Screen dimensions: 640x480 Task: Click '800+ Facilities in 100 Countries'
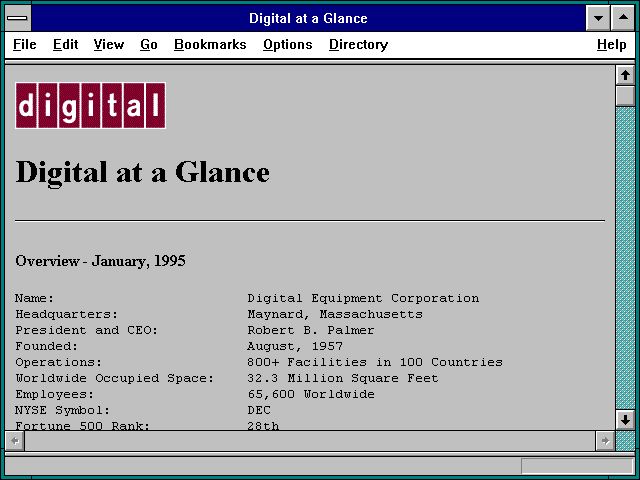pyautogui.click(x=375, y=362)
